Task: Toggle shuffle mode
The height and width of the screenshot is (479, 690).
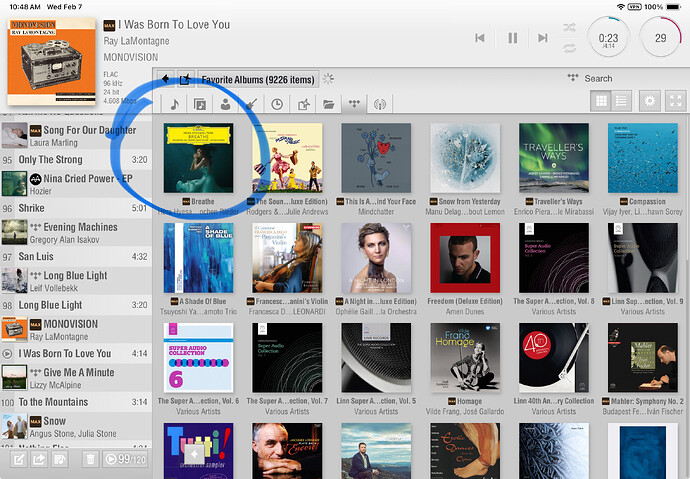Action: pyautogui.click(x=569, y=28)
